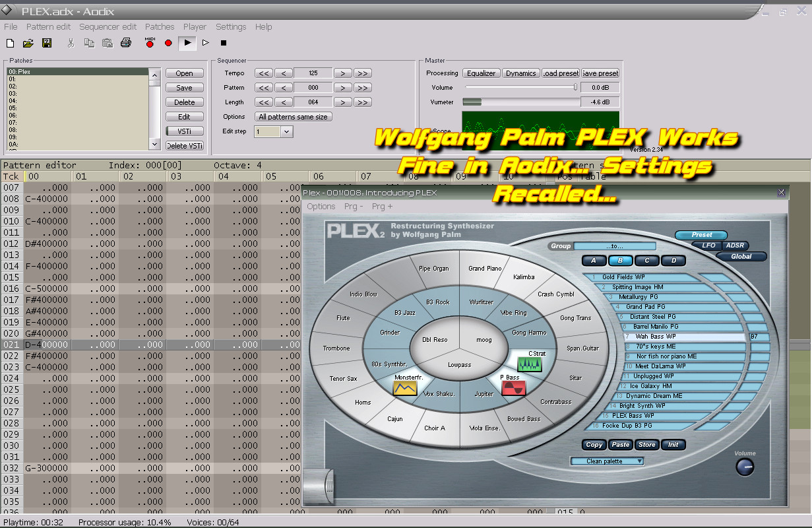
Task: Select 00: Plex in Patches list
Action: coord(78,72)
